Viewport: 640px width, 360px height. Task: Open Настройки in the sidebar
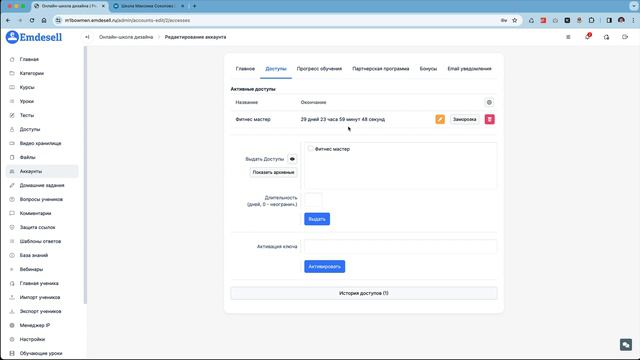point(32,339)
